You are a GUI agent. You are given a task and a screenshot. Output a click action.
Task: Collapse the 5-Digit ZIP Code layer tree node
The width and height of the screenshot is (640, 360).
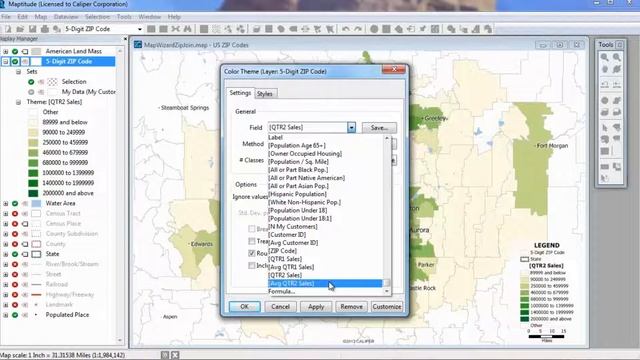(6, 62)
